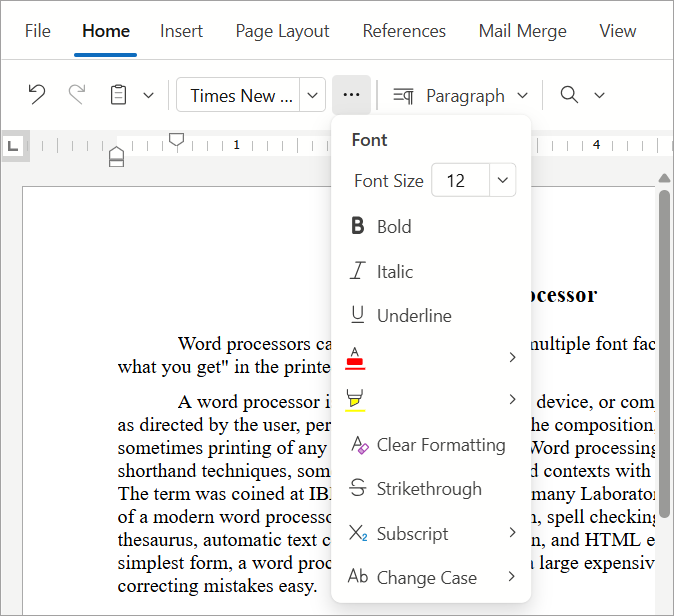Apply the red font color

tap(355, 358)
